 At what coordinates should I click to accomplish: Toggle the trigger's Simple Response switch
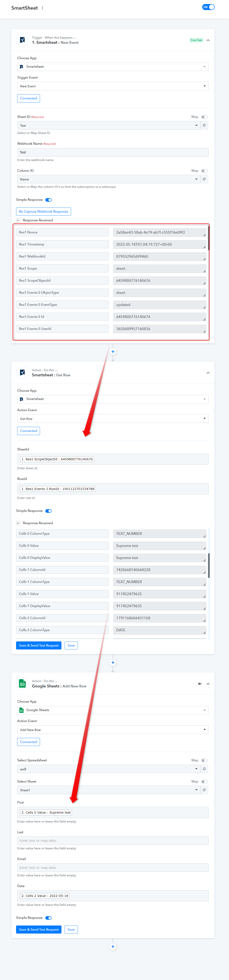(48, 200)
